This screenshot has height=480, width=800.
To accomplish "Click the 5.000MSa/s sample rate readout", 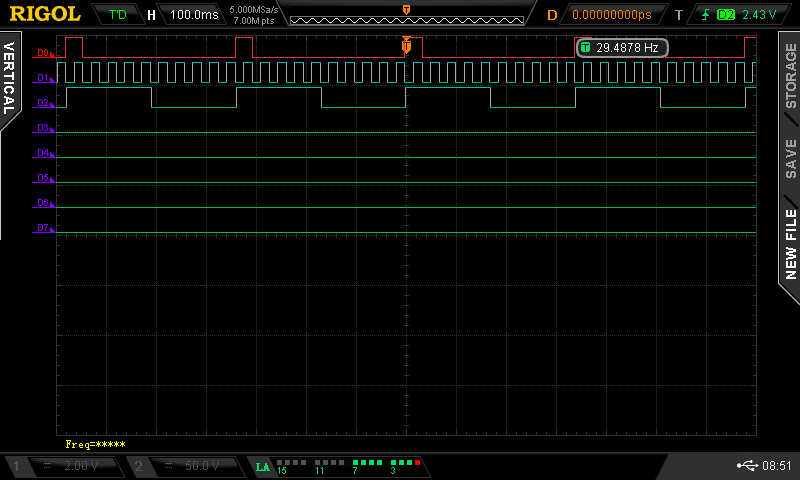I will click(x=254, y=10).
